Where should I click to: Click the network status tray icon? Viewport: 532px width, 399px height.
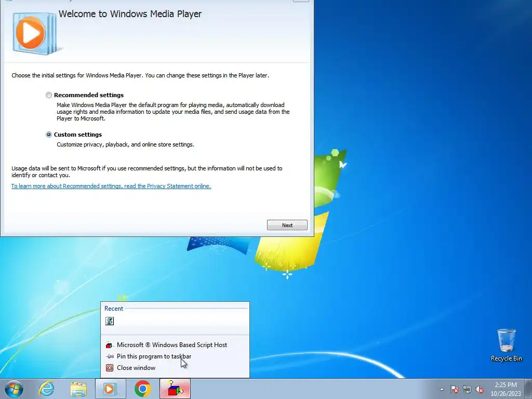point(467,389)
